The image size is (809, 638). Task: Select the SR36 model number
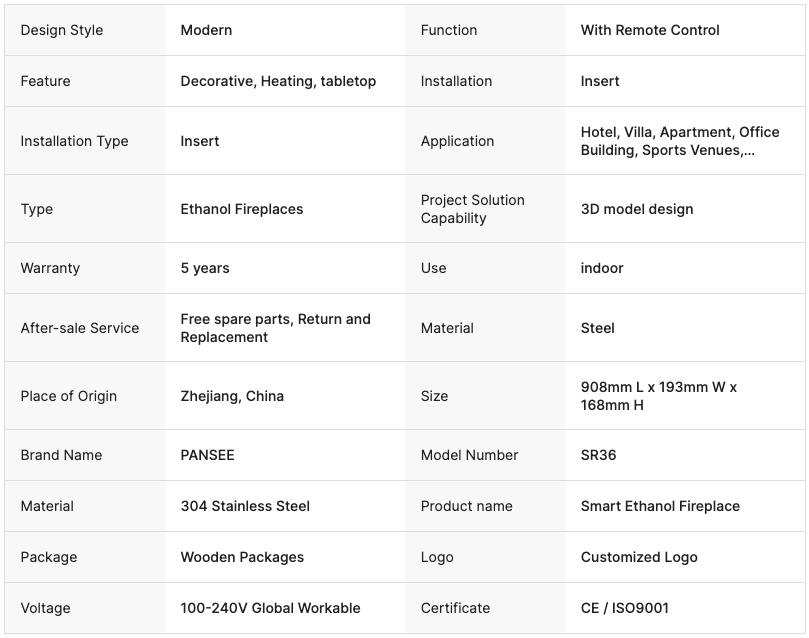coord(599,455)
